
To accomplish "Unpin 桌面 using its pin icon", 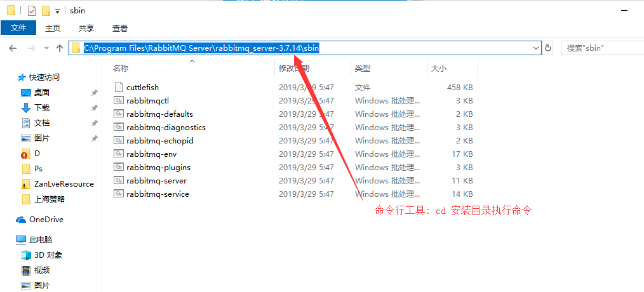I will pos(95,93).
